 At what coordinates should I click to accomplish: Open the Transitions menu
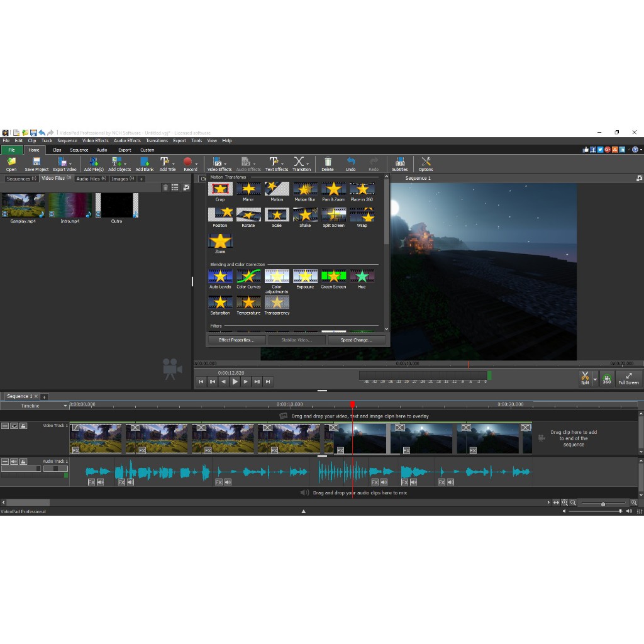pyautogui.click(x=157, y=140)
